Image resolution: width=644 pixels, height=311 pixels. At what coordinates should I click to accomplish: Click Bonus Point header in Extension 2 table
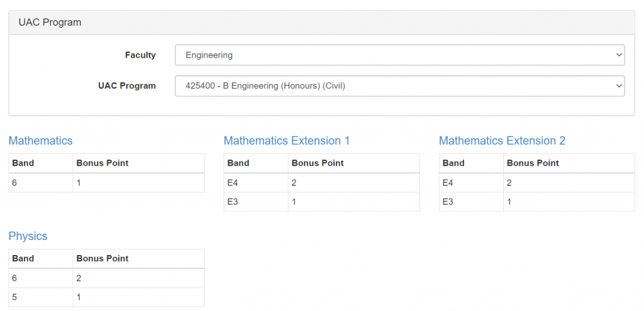point(533,163)
